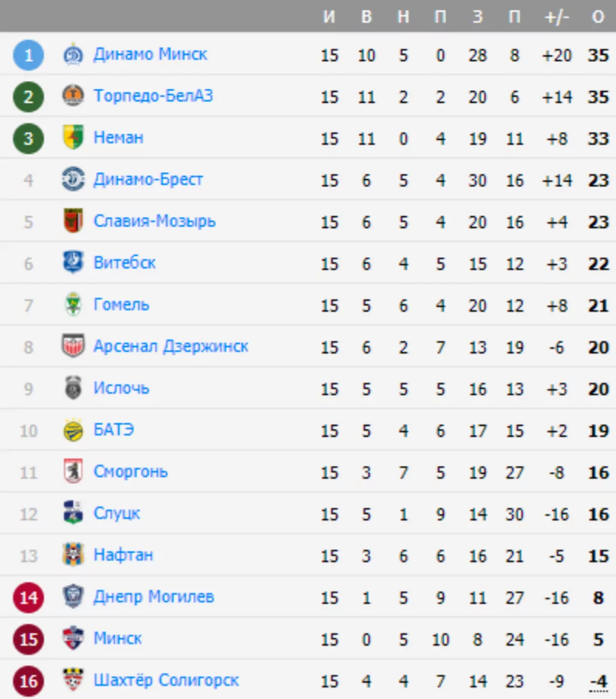Click the О points column header
Image resolution: width=616 pixels, height=699 pixels.
click(x=598, y=17)
